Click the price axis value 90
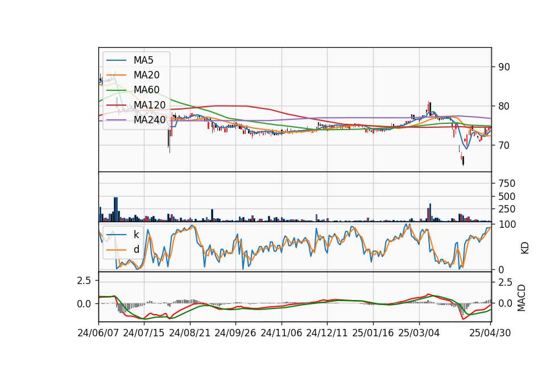 click(504, 67)
